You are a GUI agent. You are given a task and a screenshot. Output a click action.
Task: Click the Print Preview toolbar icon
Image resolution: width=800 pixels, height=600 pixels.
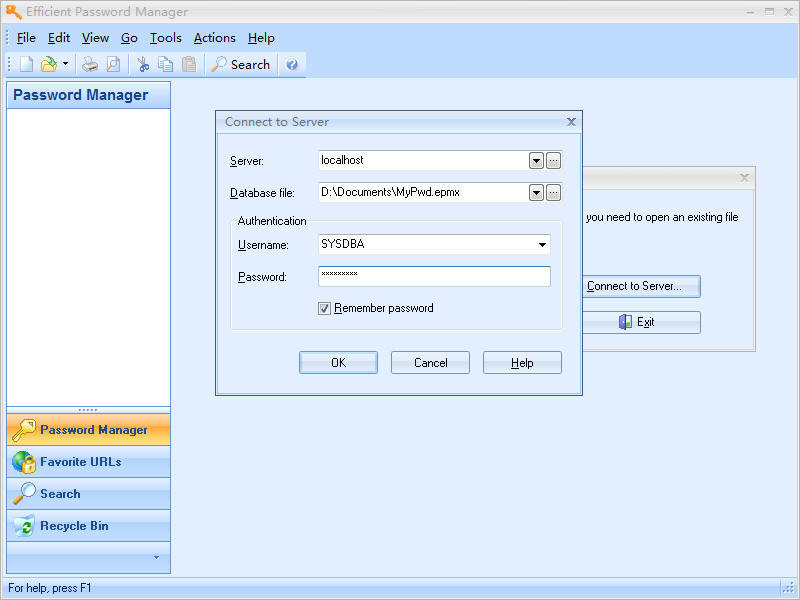[x=113, y=64]
